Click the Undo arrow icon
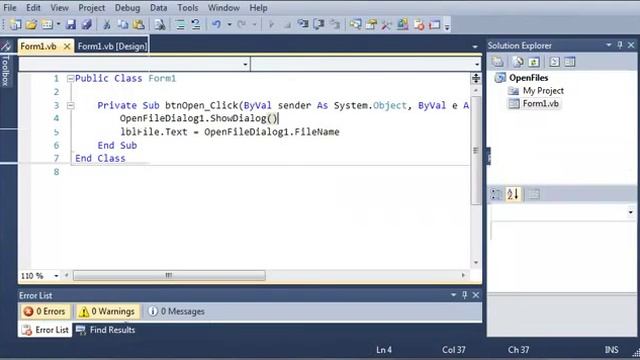The width and height of the screenshot is (640, 360). (x=216, y=24)
